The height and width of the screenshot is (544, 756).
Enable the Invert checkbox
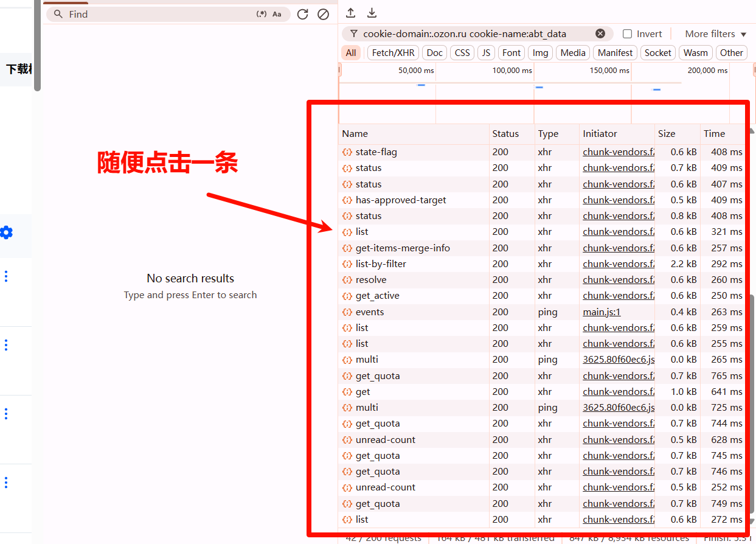click(x=627, y=34)
